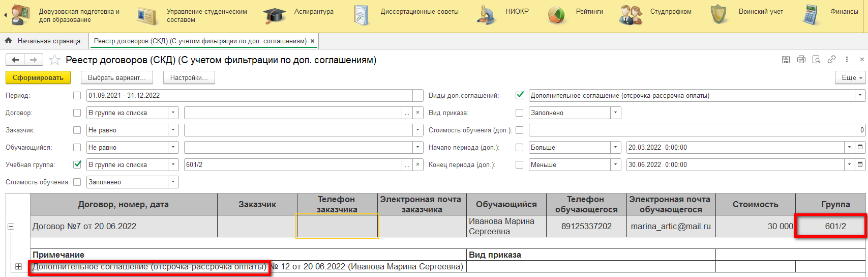Click the Стоимость column header
868x277 pixels.
(756, 204)
